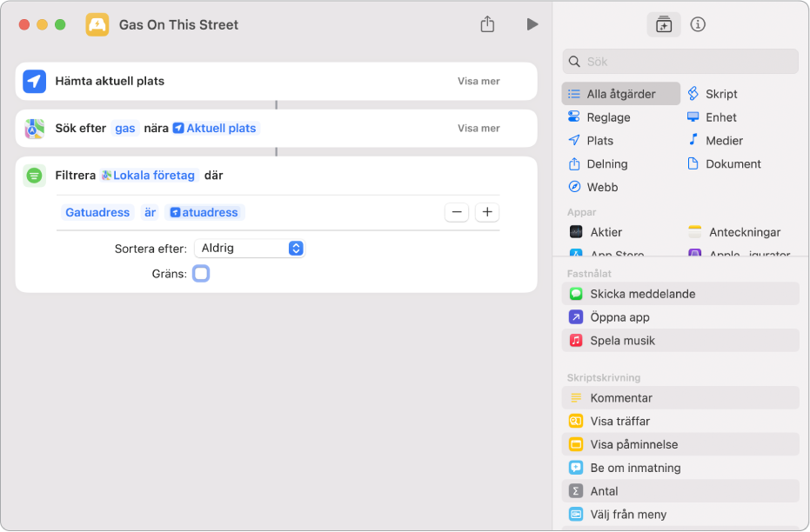Open the Webb category
Screen dimensions: 810x532
592,187
